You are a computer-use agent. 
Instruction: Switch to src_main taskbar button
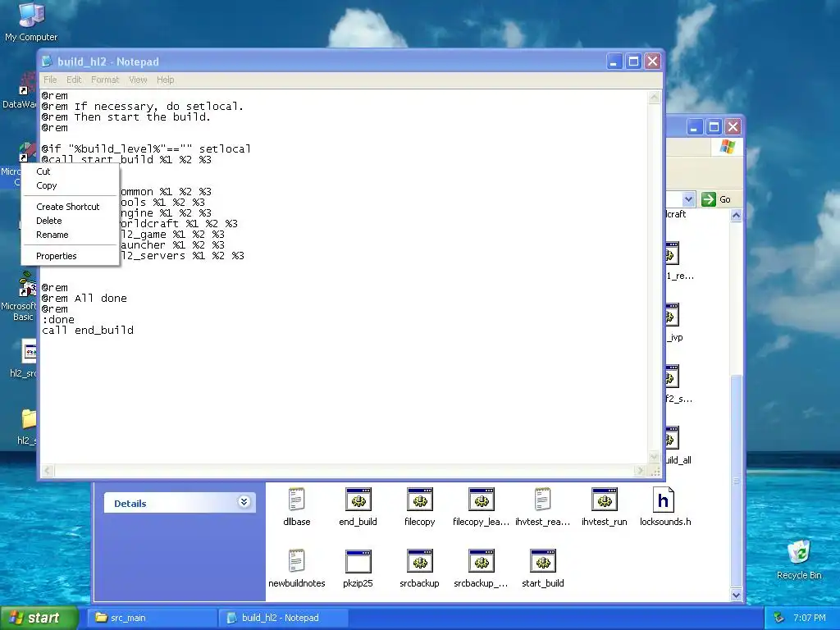click(x=152, y=618)
